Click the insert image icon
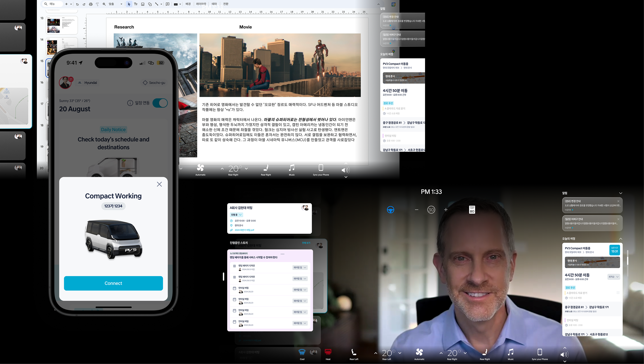644x364 pixels. click(143, 4)
